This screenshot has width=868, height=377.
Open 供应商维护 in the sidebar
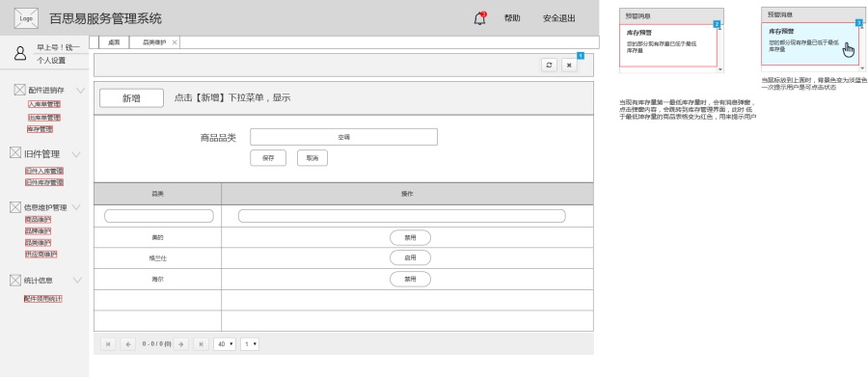[x=41, y=255]
